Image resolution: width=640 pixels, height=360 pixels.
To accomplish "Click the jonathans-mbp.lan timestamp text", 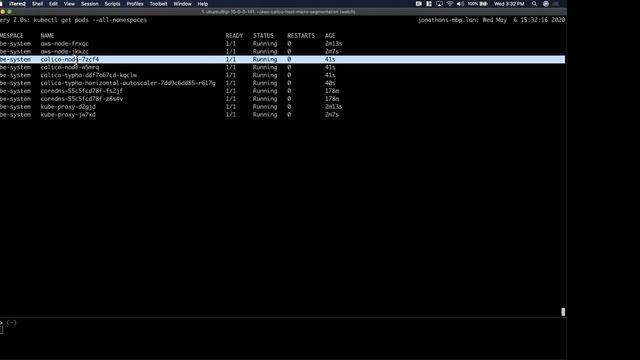I will pos(491,20).
